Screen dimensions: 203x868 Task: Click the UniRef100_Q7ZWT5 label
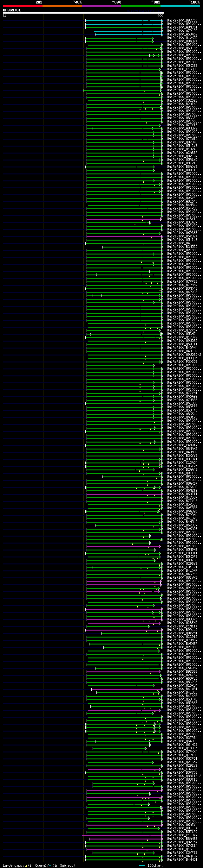tap(182, 139)
